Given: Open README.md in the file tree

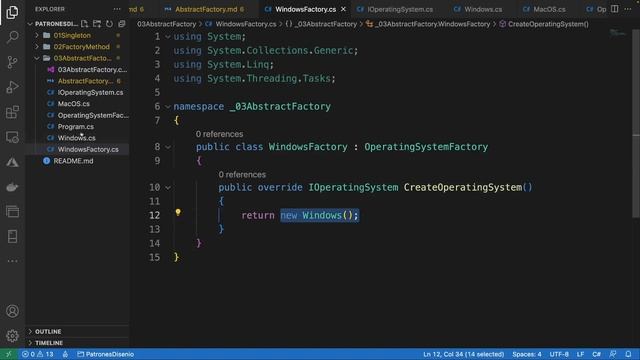Looking at the screenshot, I should click(x=73, y=161).
